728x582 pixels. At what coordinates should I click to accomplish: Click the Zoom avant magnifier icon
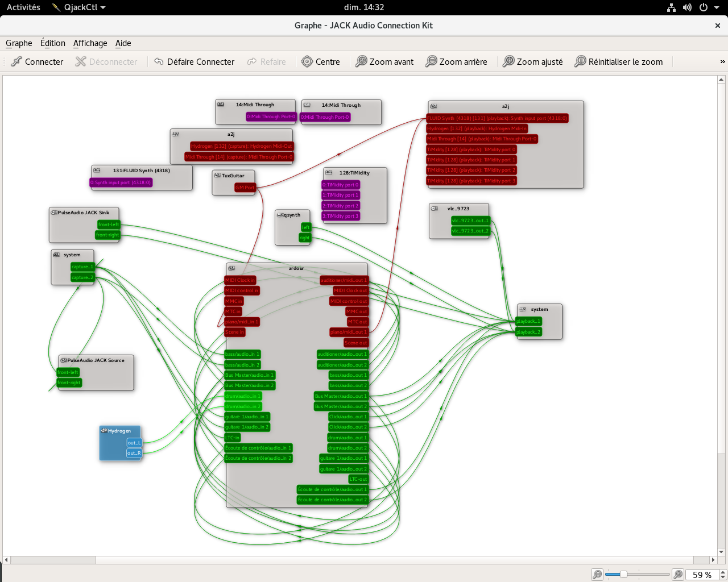[361, 61]
